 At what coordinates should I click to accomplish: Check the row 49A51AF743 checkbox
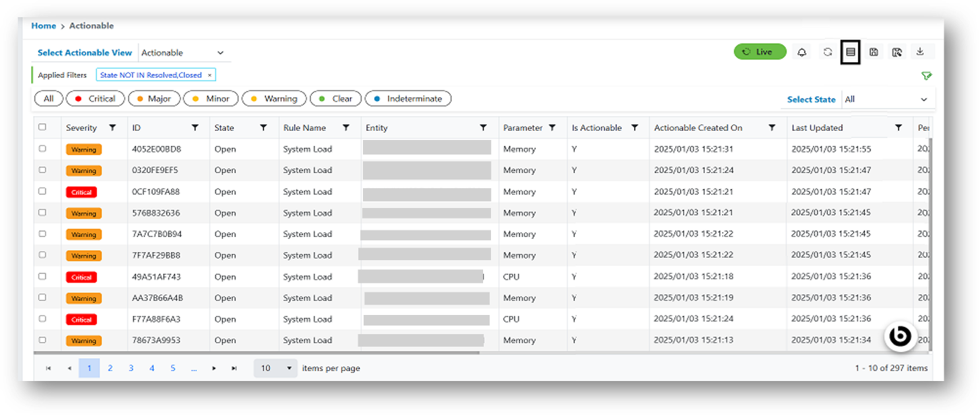coord(42,276)
